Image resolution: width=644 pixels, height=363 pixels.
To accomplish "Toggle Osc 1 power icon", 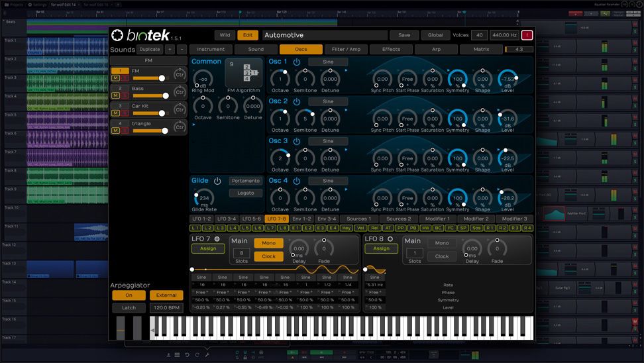I will 297,62.
